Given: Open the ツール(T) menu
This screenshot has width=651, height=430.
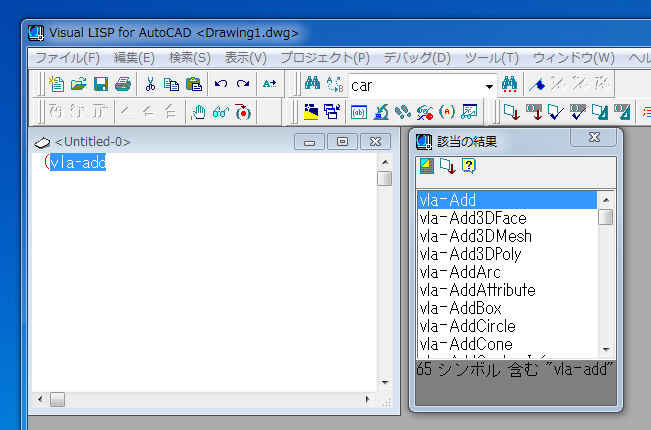Looking at the screenshot, I should click(x=492, y=58).
